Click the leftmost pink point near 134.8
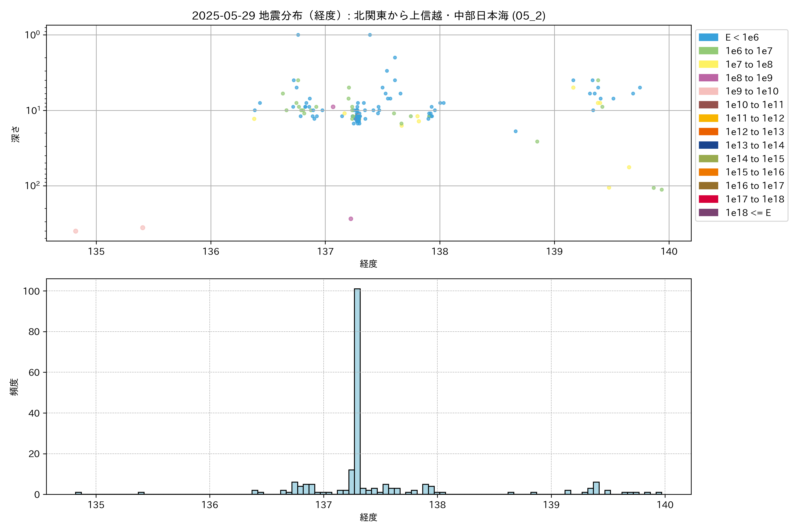 pos(76,231)
